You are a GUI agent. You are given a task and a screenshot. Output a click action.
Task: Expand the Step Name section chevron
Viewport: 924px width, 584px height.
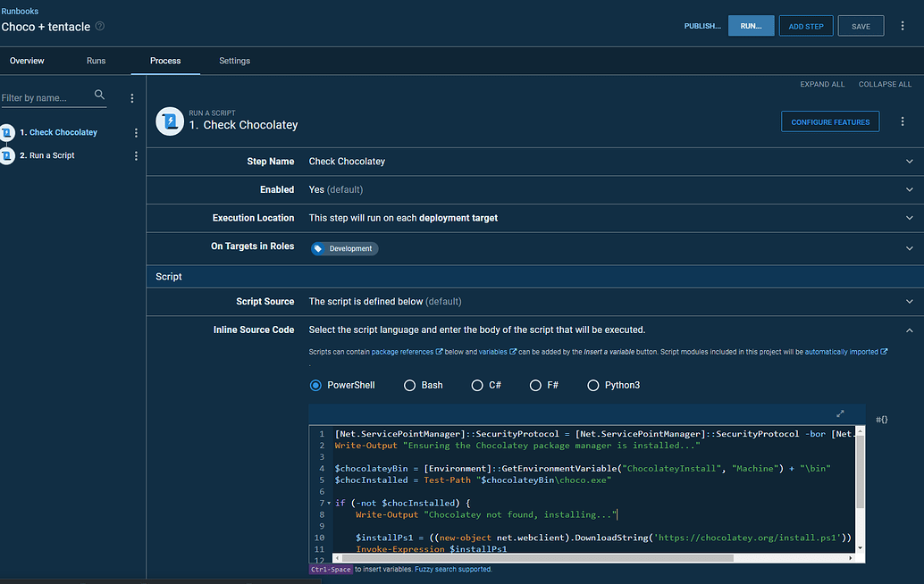[909, 162]
